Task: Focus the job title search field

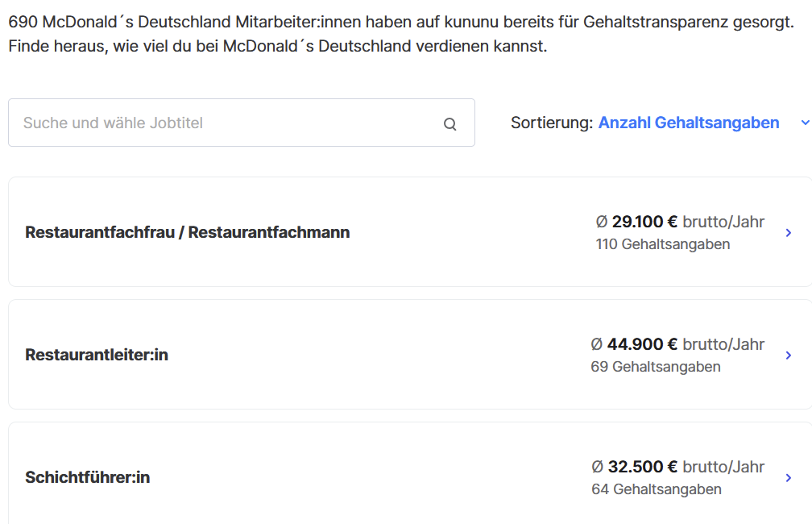Action: [226, 123]
